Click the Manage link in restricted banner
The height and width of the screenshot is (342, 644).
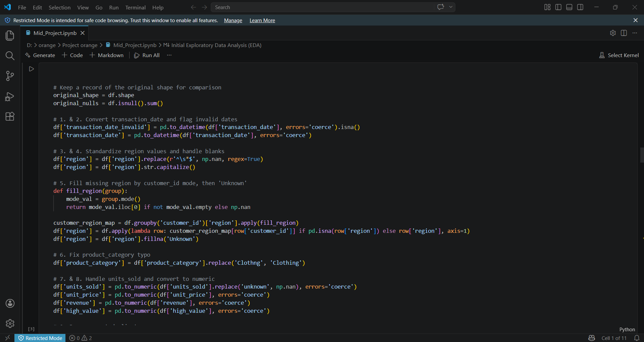tap(233, 20)
